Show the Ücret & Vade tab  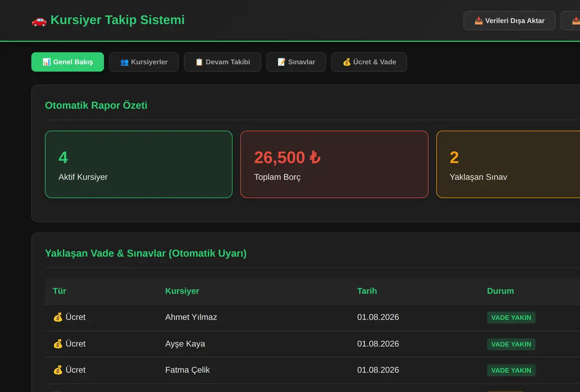369,62
